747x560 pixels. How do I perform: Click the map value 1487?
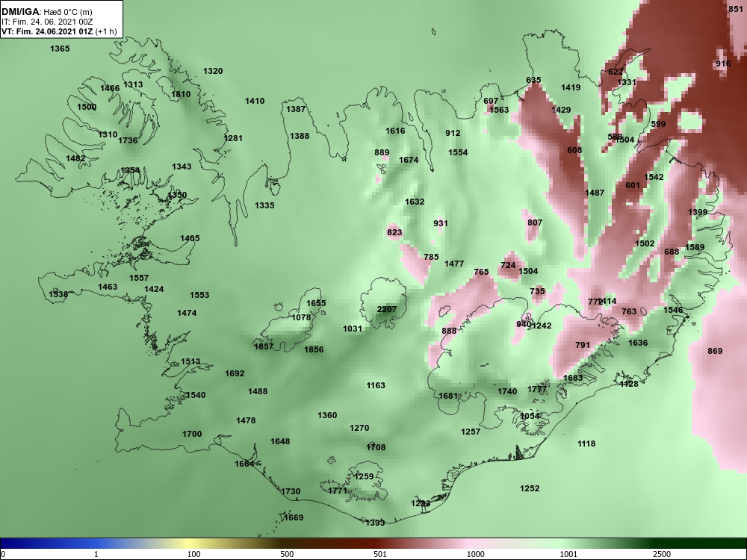point(595,193)
